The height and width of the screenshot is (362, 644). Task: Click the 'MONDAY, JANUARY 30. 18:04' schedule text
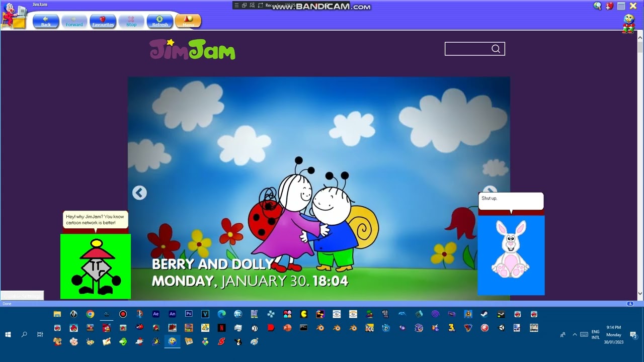[250, 281]
